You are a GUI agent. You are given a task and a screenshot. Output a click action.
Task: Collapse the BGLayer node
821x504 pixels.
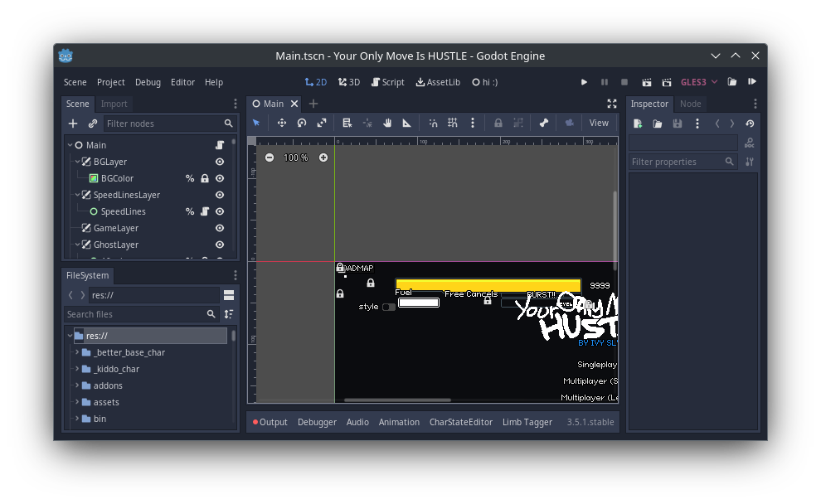point(77,162)
